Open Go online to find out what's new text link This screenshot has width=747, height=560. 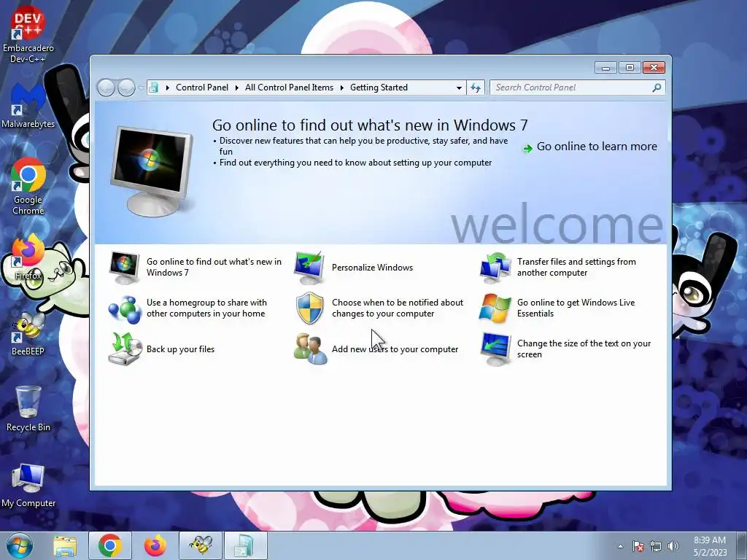click(x=214, y=267)
